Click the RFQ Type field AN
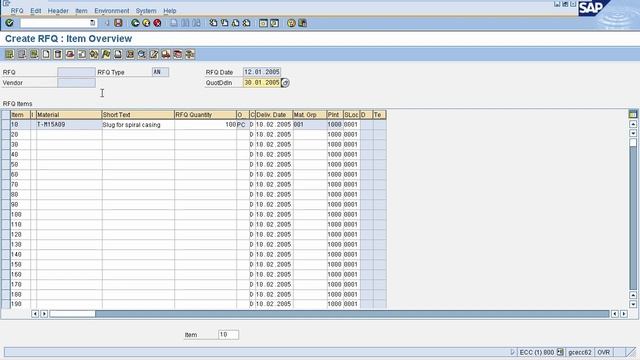640x360 pixels. [160, 72]
